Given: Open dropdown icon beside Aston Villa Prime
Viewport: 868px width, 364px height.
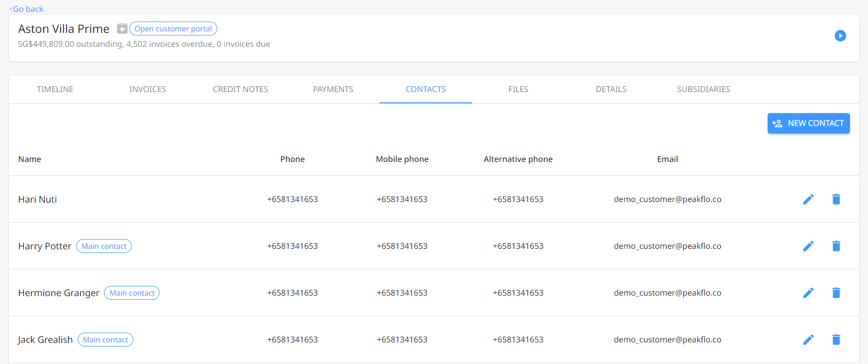Looking at the screenshot, I should (x=122, y=29).
